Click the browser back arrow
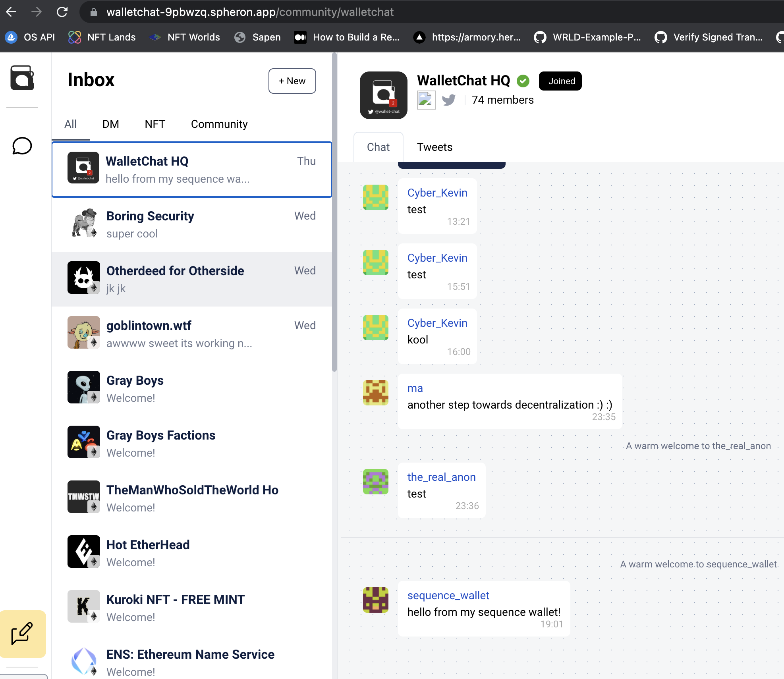Image resolution: width=784 pixels, height=679 pixels. coord(11,12)
